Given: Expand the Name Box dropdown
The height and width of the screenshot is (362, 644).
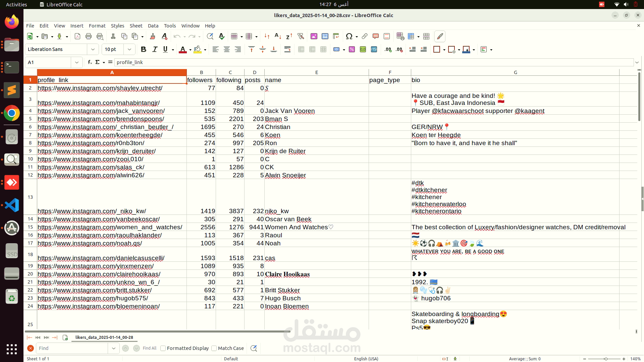Looking at the screenshot, I should (77, 62).
